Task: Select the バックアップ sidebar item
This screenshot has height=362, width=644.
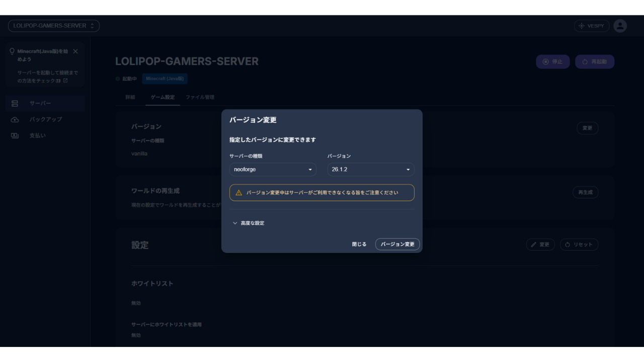Action: pyautogui.click(x=45, y=119)
